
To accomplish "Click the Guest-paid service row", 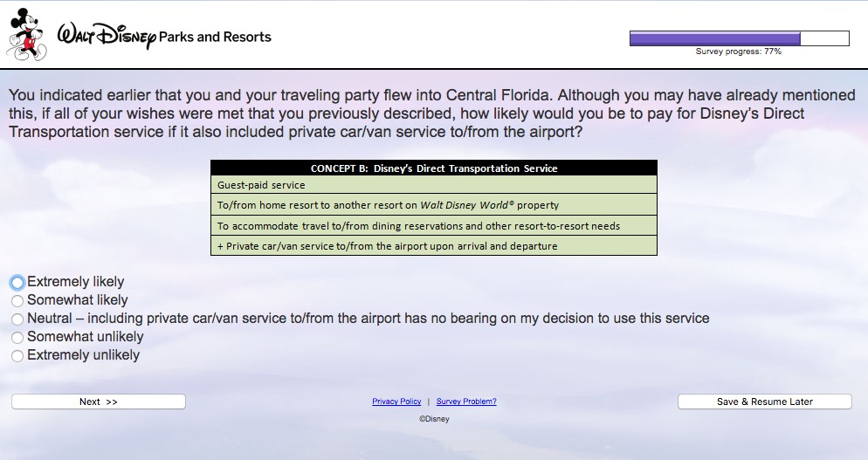I will point(434,185).
